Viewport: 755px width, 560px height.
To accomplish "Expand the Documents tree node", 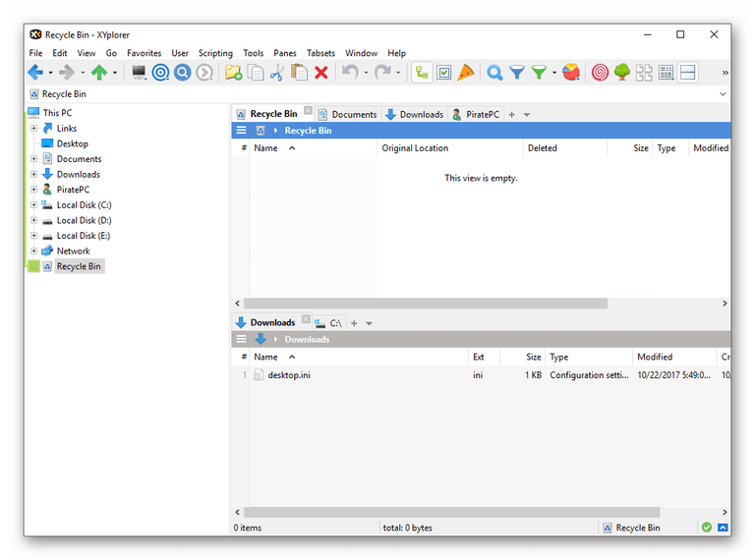I will click(x=33, y=159).
